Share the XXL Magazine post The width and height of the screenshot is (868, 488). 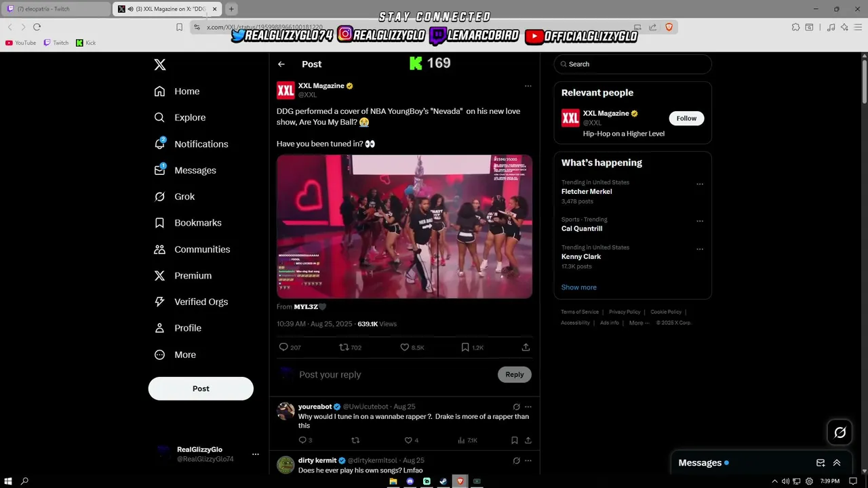526,347
